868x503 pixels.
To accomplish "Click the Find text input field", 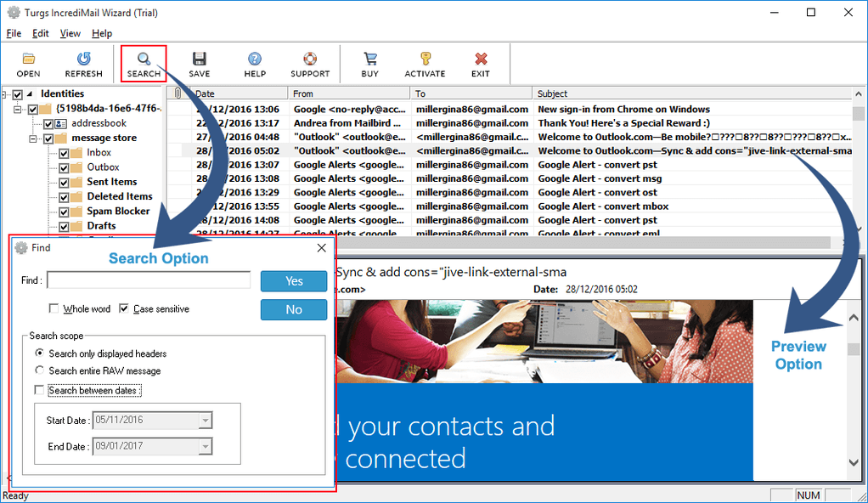I will 149,280.
